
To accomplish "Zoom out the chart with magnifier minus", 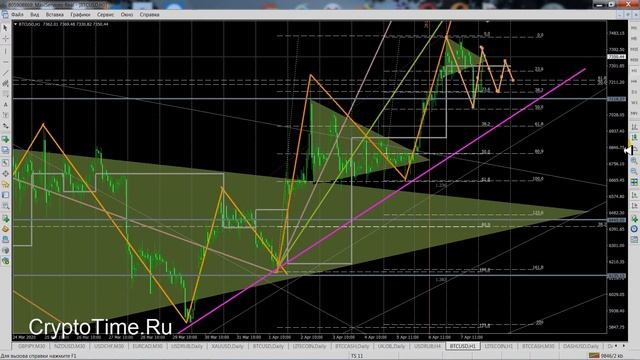I will [634, 171].
